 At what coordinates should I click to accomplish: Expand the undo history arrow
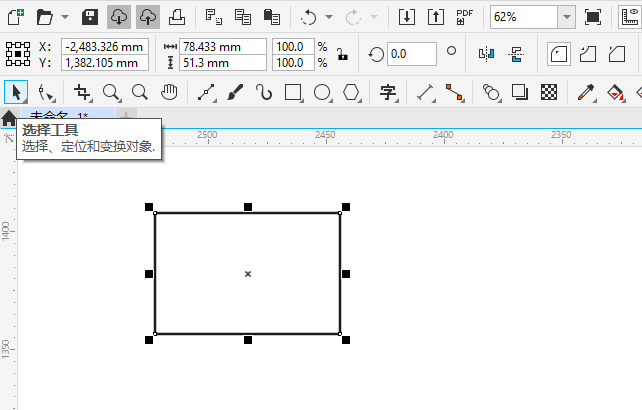tap(329, 17)
